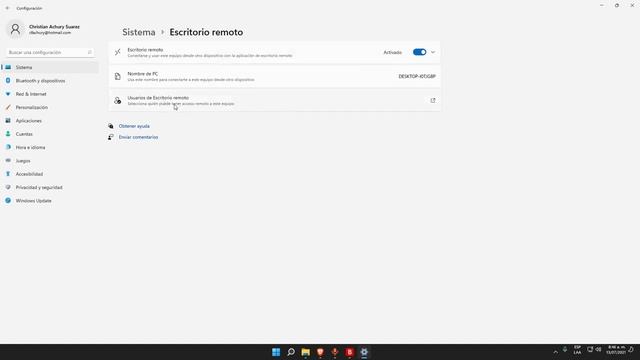
Task: Open the Windows Start menu
Action: point(276,352)
